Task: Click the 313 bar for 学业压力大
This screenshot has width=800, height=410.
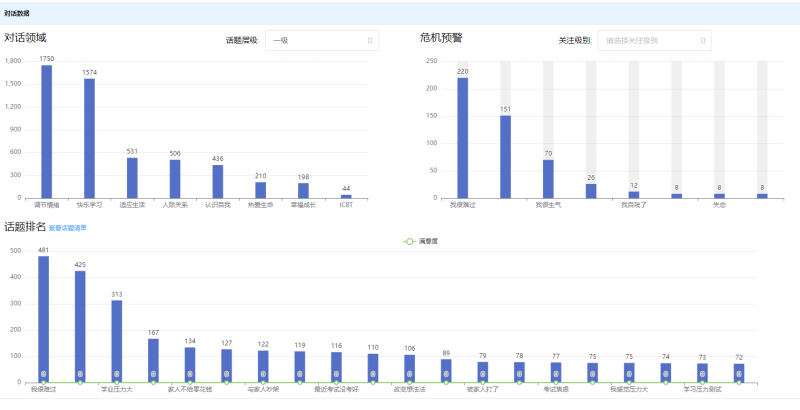Action: point(117,338)
